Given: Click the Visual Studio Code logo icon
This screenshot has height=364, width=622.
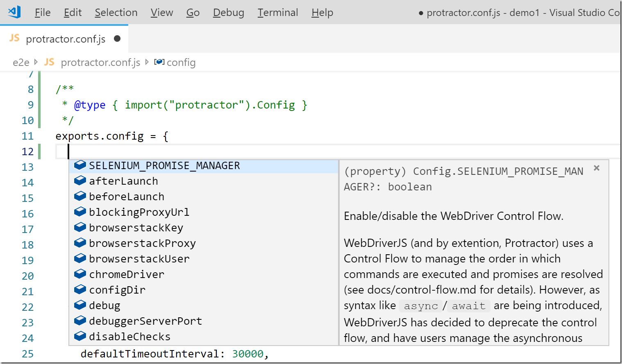Looking at the screenshot, I should pos(15,12).
